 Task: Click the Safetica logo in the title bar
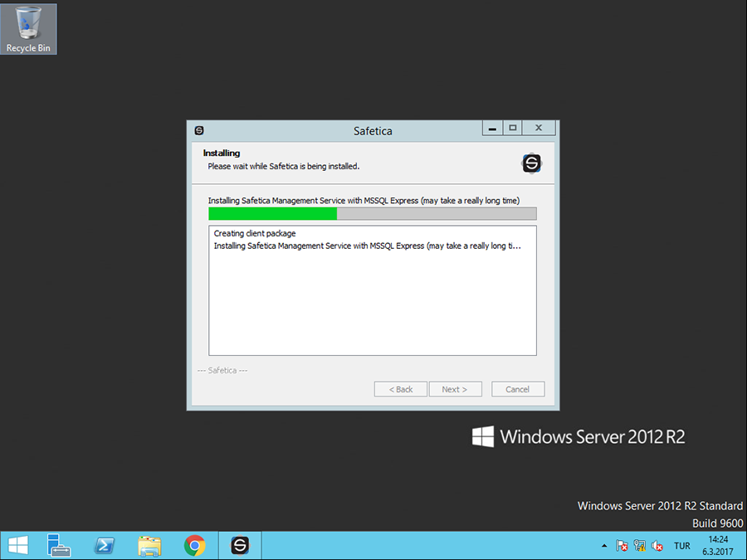pyautogui.click(x=199, y=130)
